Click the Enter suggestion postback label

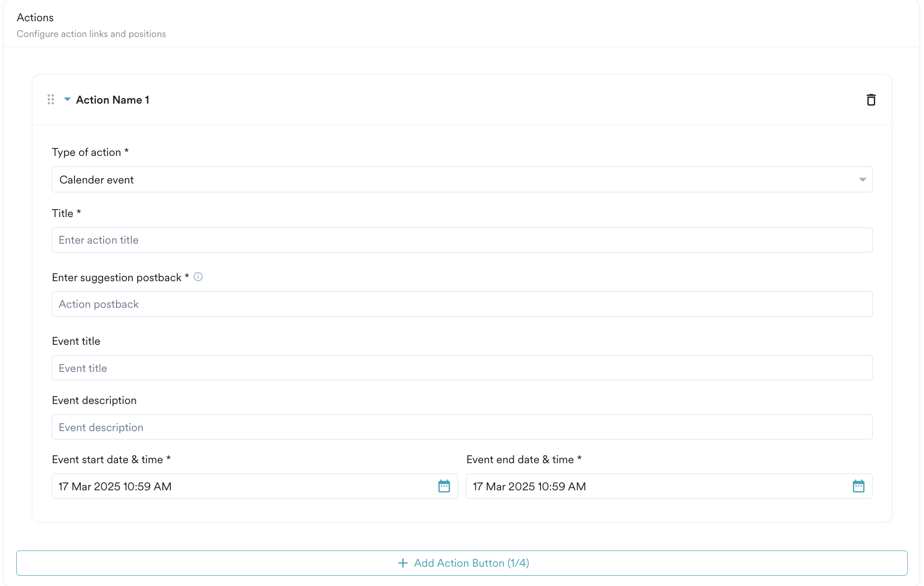click(x=116, y=278)
